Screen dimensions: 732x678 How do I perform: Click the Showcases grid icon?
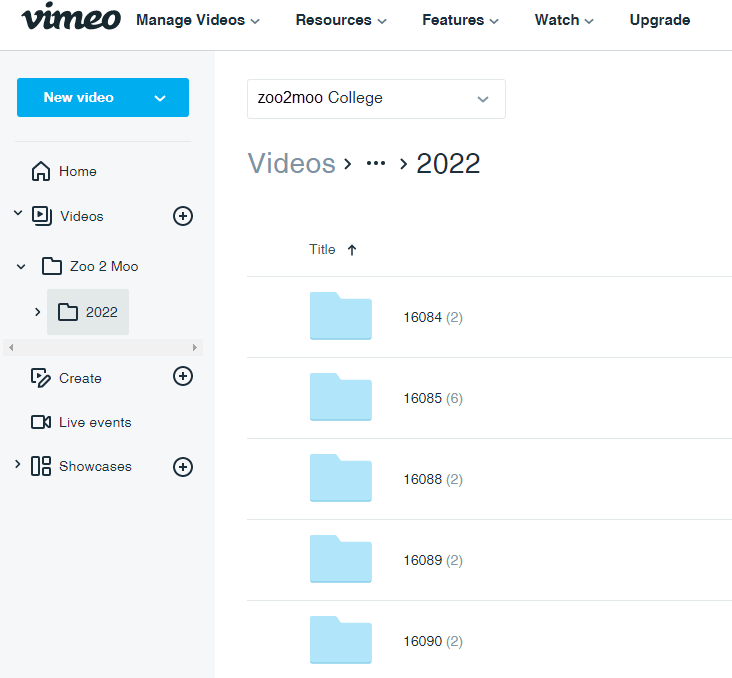pos(41,466)
